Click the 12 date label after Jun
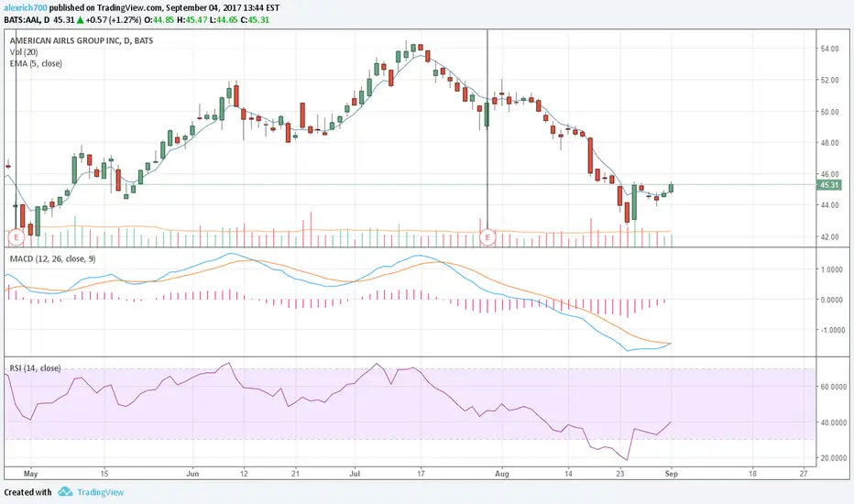Screen dimensions: 854x504 pos(244,474)
